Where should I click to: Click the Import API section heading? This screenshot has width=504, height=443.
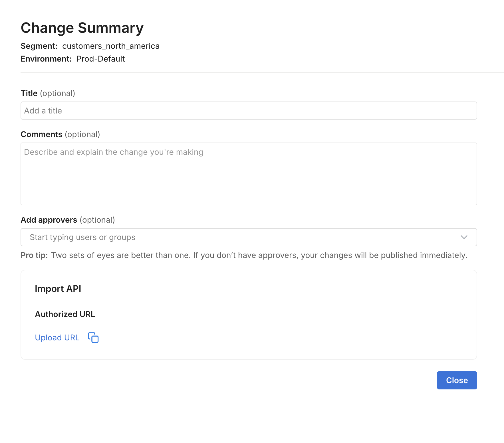(58, 289)
